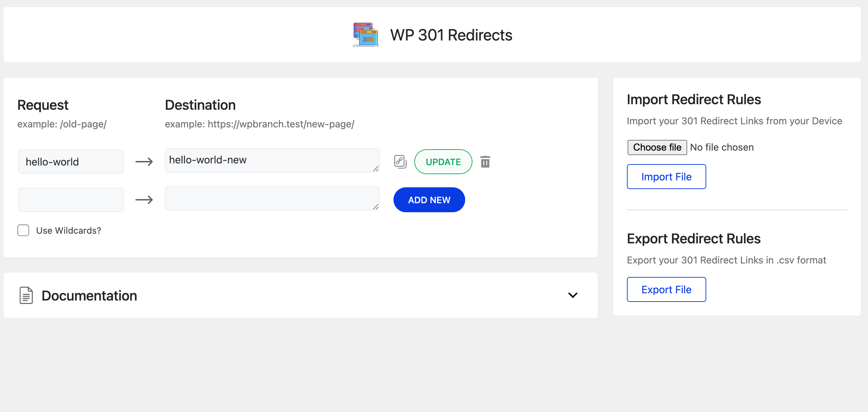Delete the hello-world redirect with trash icon

point(485,162)
